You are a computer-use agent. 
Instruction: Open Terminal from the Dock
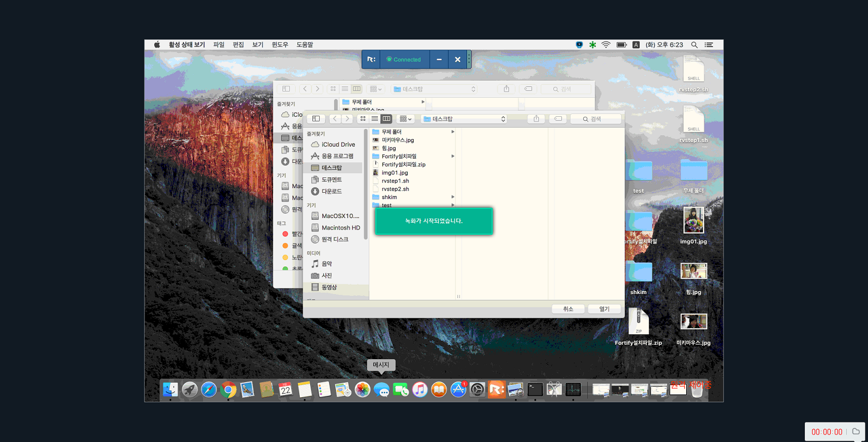click(535, 390)
